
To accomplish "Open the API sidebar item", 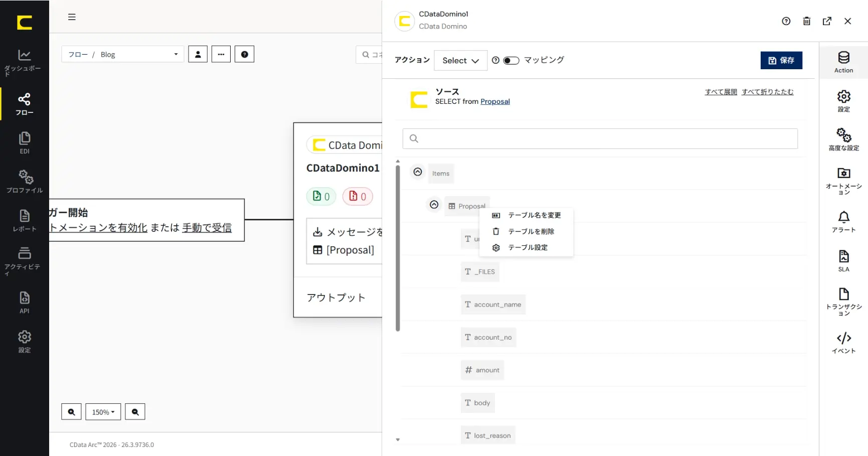I will (x=24, y=302).
